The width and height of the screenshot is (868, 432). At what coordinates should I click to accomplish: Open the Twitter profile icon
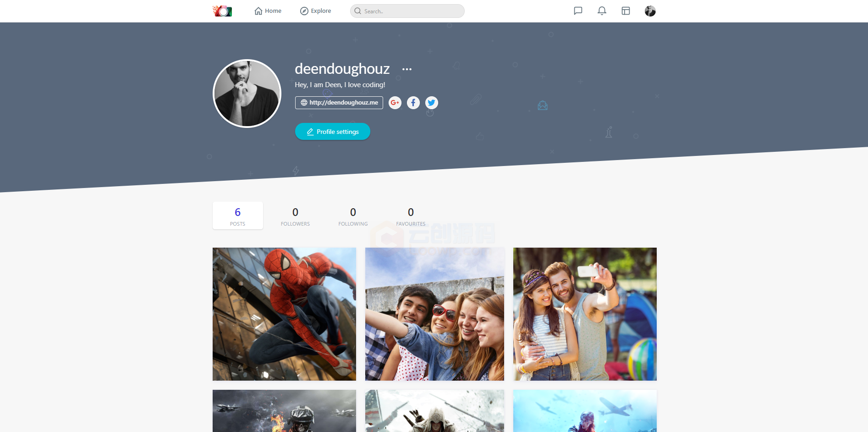tap(432, 103)
